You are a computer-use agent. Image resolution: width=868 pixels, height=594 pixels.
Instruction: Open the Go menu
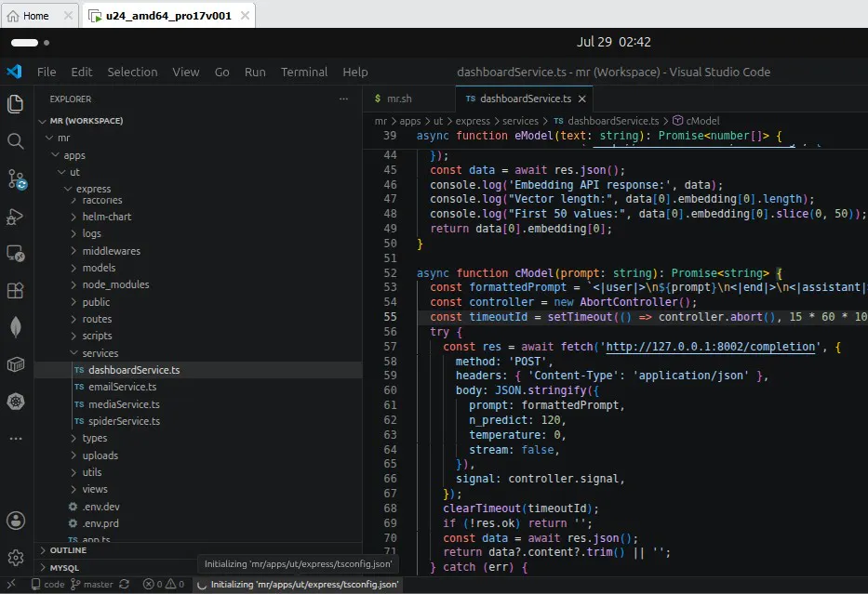[222, 72]
